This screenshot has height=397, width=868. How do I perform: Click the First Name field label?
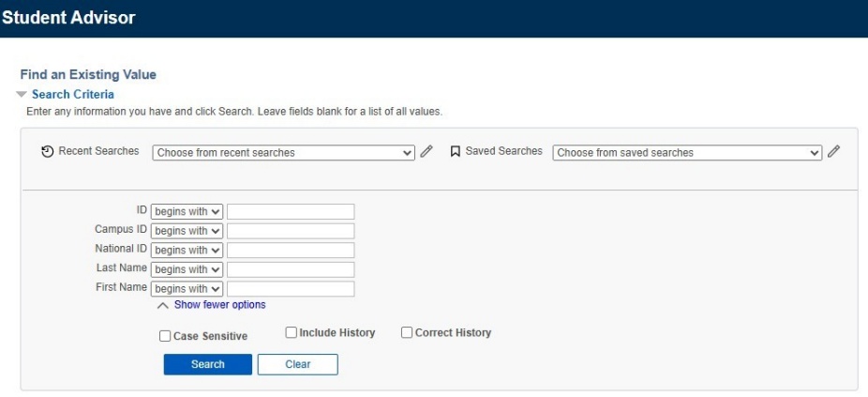pyautogui.click(x=121, y=287)
